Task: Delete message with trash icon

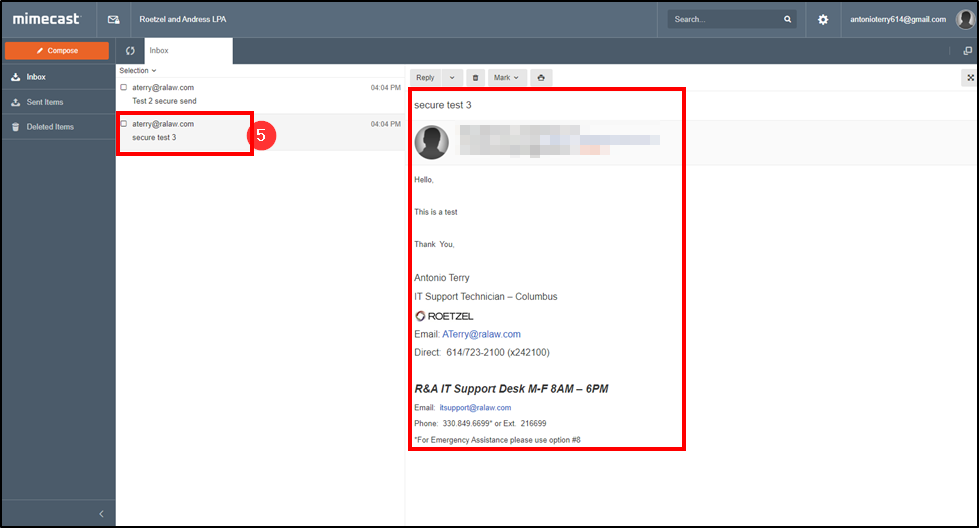Action: [x=475, y=77]
